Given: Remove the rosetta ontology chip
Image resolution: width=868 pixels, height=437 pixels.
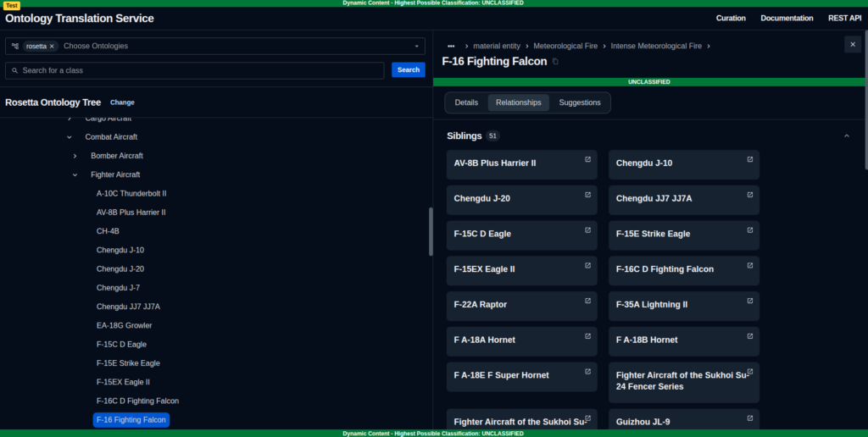Looking at the screenshot, I should pos(52,46).
